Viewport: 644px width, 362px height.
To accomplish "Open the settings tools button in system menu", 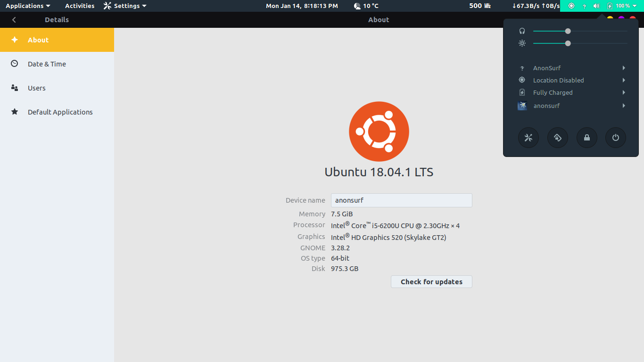I will [x=528, y=138].
